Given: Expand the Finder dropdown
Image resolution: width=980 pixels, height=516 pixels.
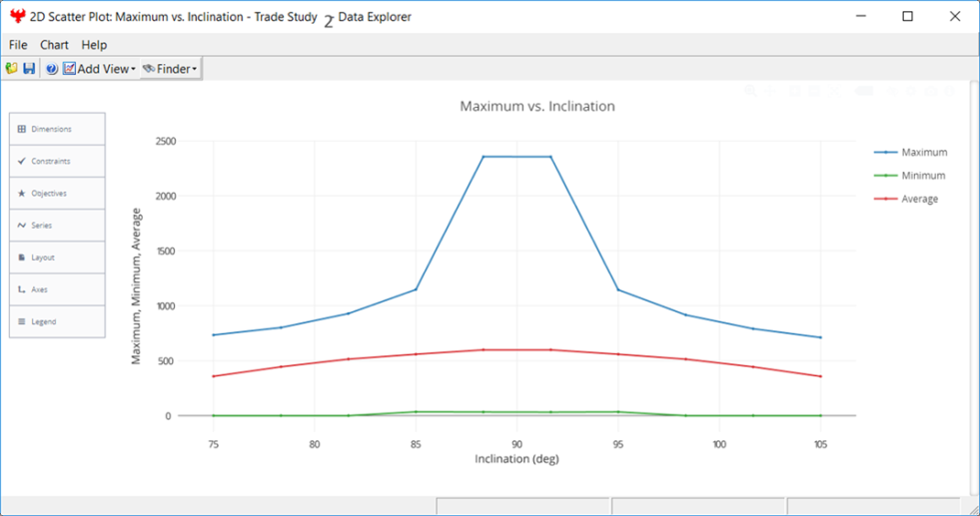Looking at the screenshot, I should (171, 69).
